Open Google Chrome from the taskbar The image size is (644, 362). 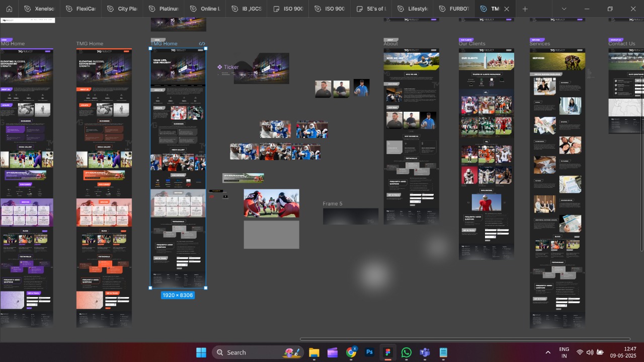[351, 352]
